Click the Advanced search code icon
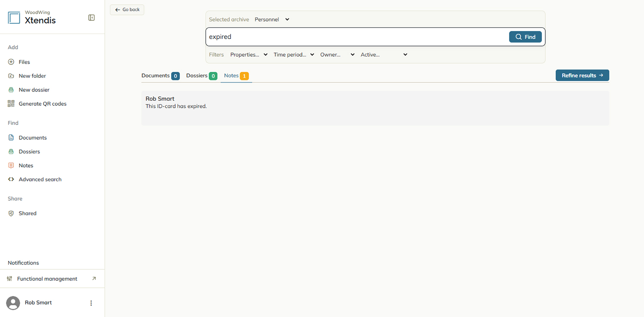 tap(11, 179)
